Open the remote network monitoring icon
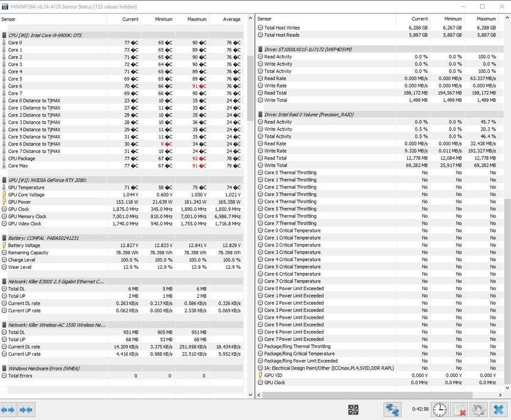This screenshot has height=420, width=511. [392, 409]
